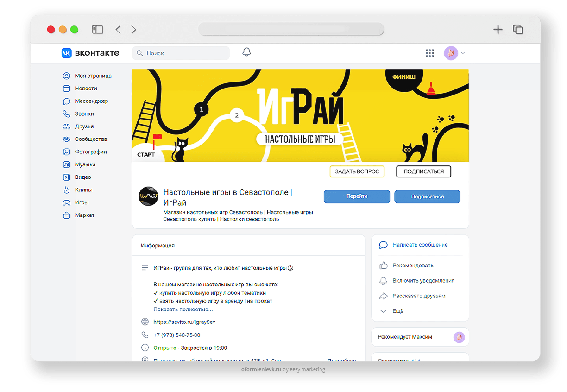The width and height of the screenshot is (567, 392).
Task: Click Рекомендовать to recommend the group
Action: [413, 266]
